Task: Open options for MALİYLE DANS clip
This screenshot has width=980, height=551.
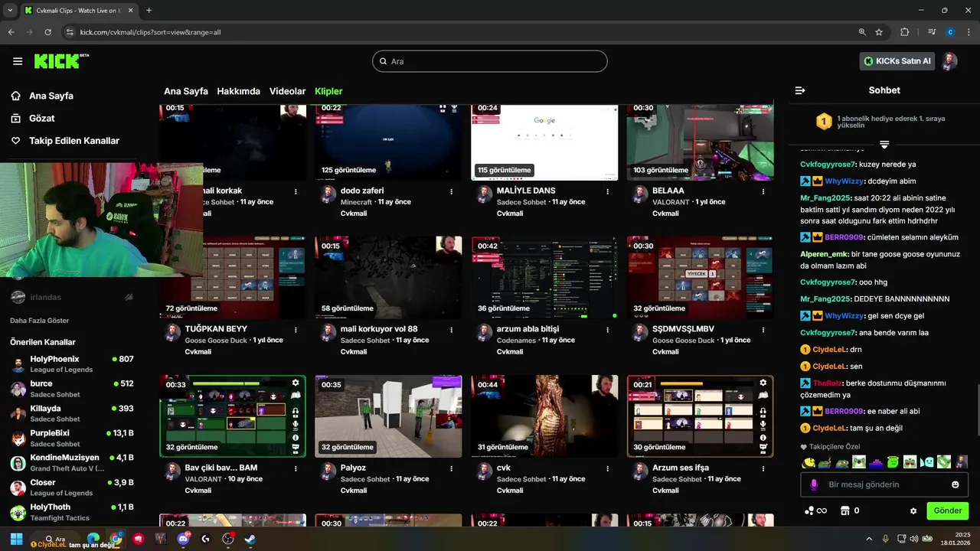Action: coord(608,191)
